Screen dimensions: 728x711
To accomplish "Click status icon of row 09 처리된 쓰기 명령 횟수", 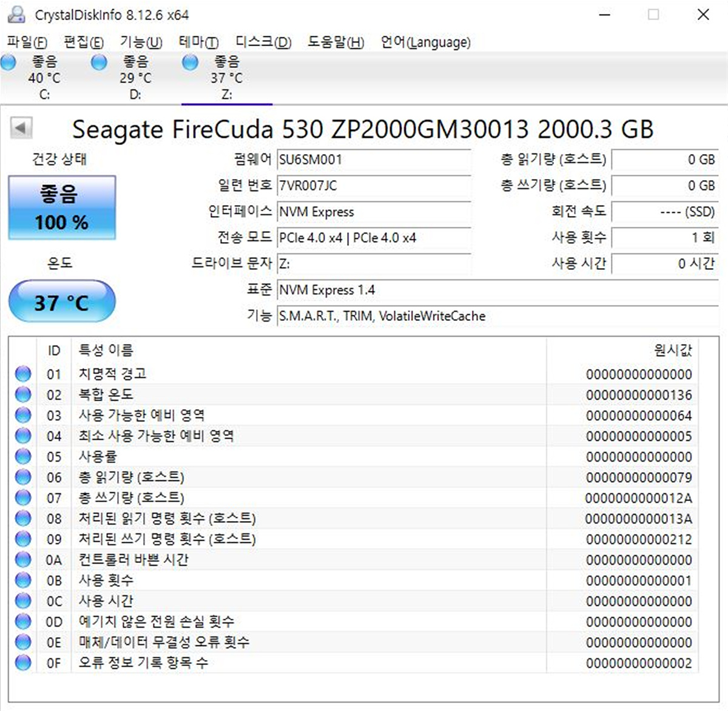I will 23,539.
